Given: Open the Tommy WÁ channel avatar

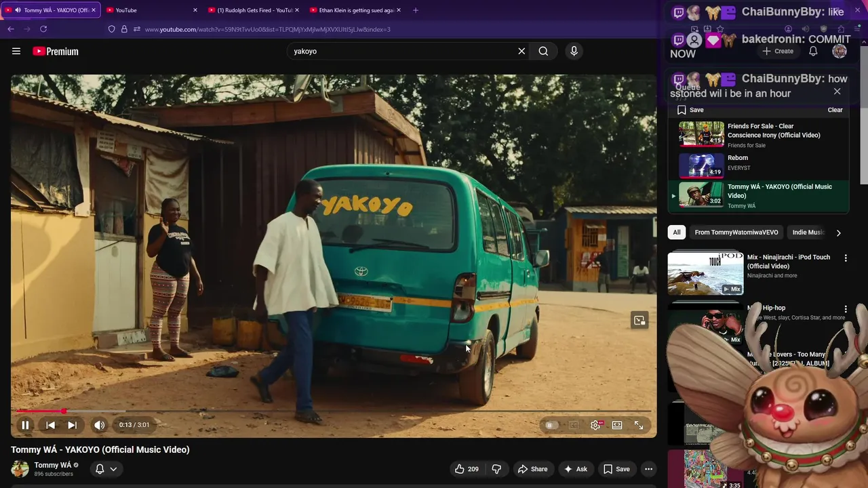Looking at the screenshot, I should click(x=20, y=469).
